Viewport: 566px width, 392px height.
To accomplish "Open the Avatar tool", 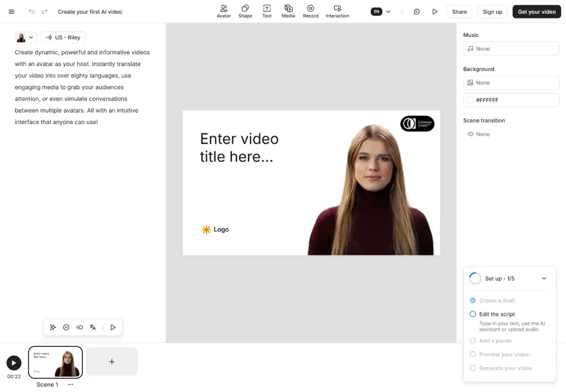I will click(x=223, y=11).
